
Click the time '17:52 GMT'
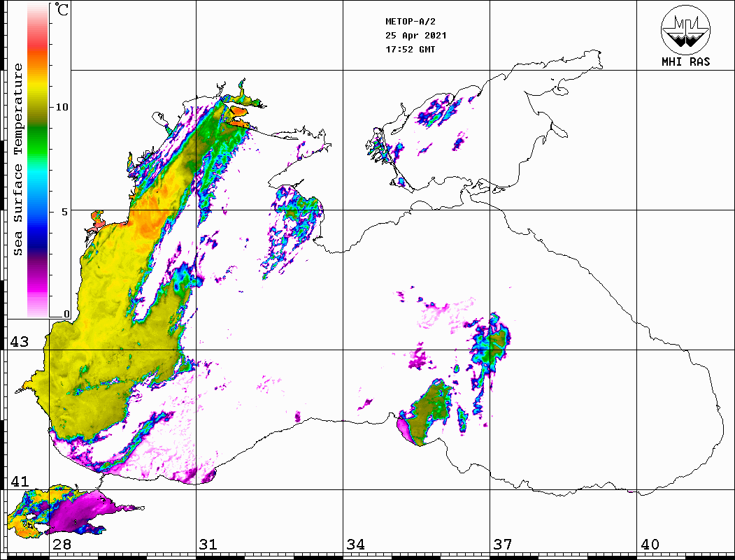(410, 49)
